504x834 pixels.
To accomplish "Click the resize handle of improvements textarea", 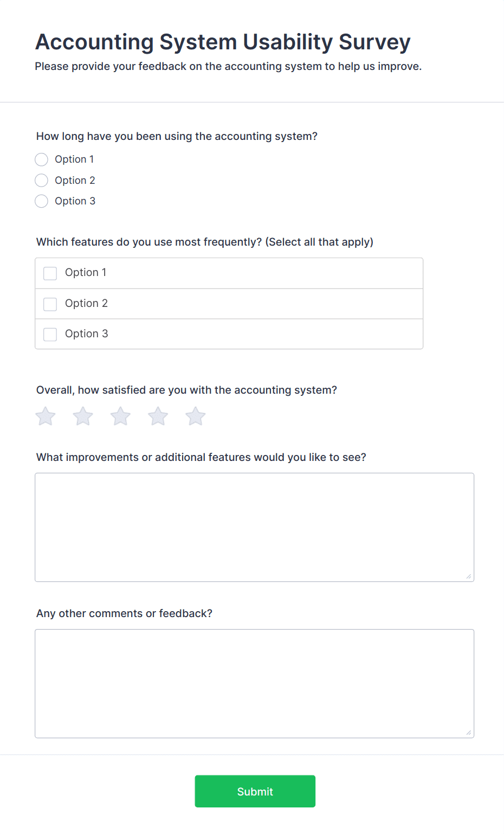I will click(x=468, y=576).
